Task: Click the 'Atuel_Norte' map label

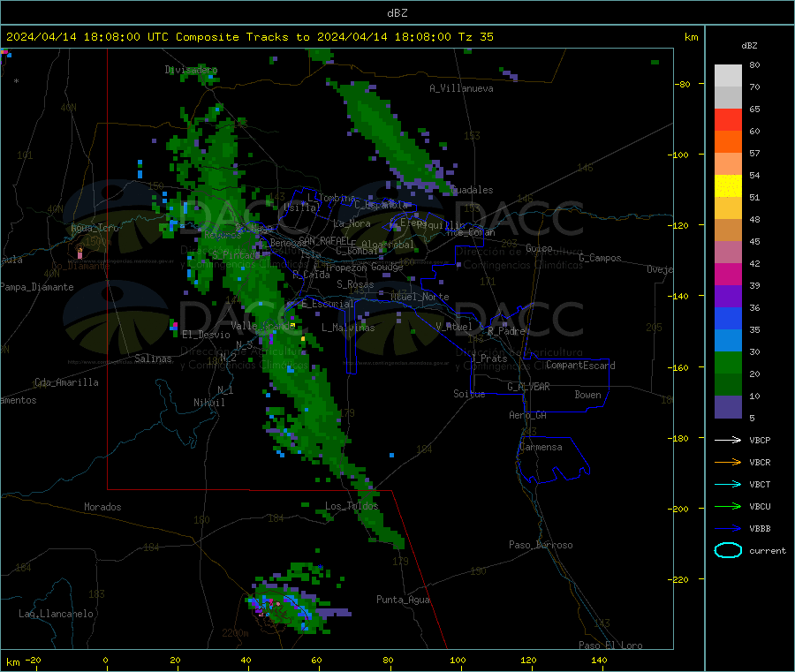Action: [x=420, y=297]
